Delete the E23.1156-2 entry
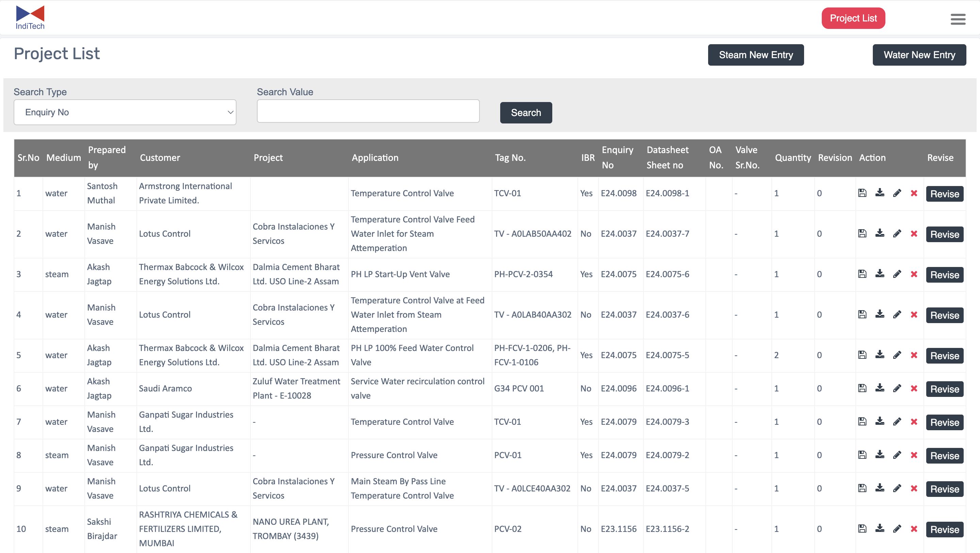This screenshot has height=553, width=980. coord(914,529)
